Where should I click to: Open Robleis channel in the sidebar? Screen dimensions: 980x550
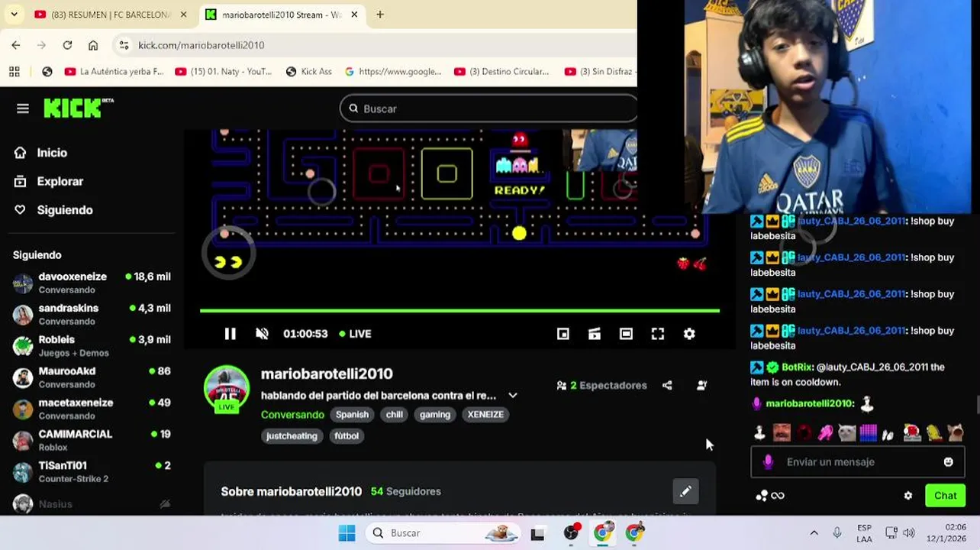point(92,345)
